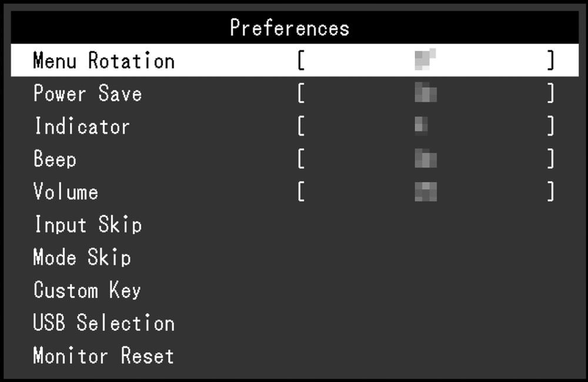588x382 pixels.
Task: Toggle the Beep value
Action: pyautogui.click(x=425, y=159)
